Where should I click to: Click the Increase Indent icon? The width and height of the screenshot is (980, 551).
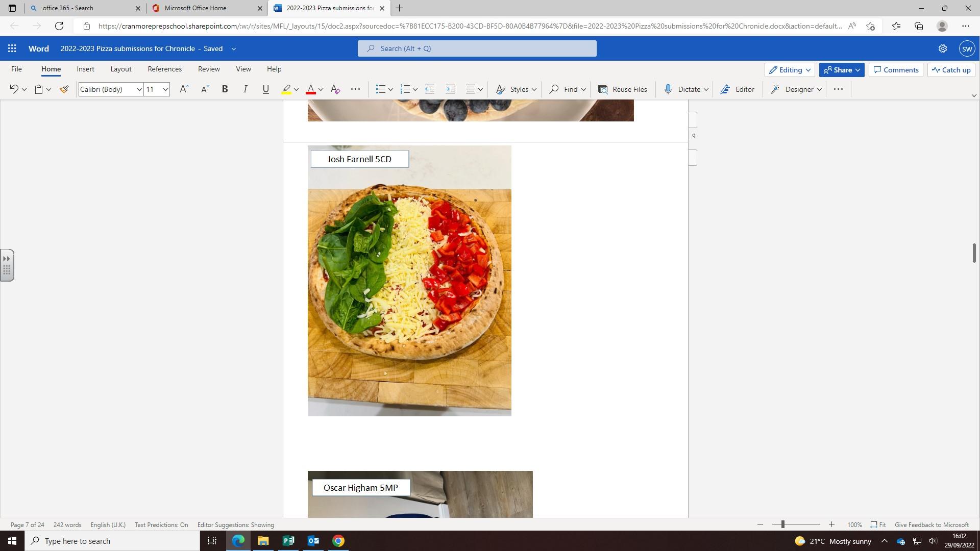450,89
